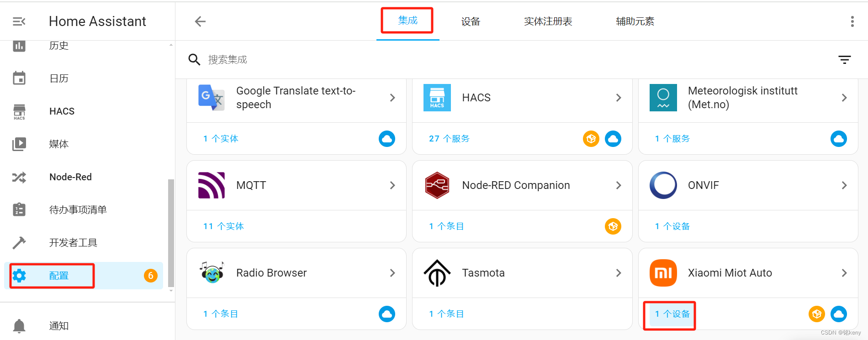Viewport: 868px width, 340px height.
Task: Click the calendar icon in sidebar
Action: point(19,78)
